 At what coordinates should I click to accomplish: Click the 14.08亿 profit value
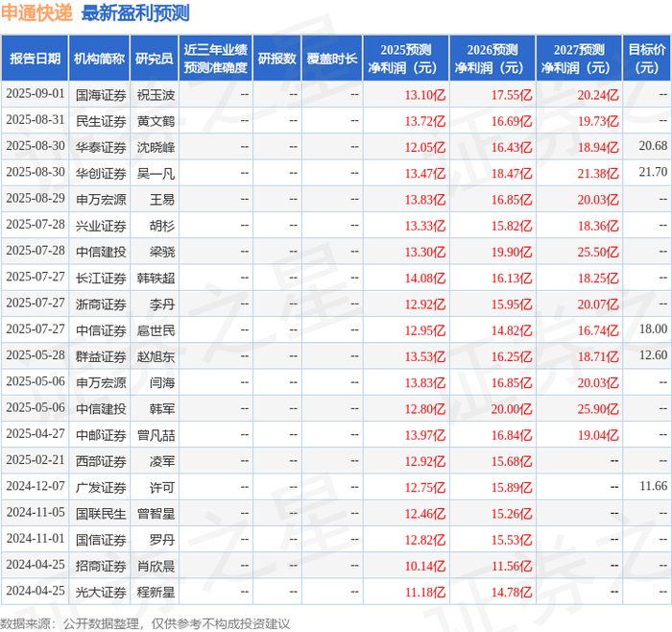(425, 278)
